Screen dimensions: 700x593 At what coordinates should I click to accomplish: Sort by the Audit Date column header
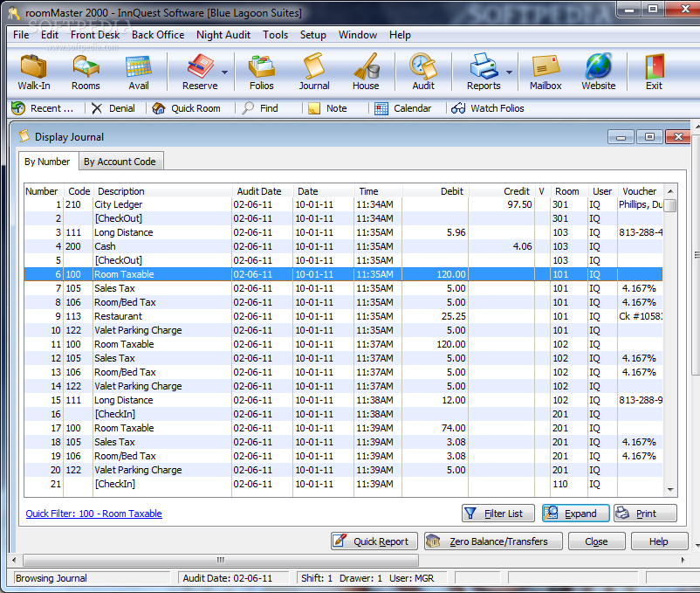(x=263, y=191)
